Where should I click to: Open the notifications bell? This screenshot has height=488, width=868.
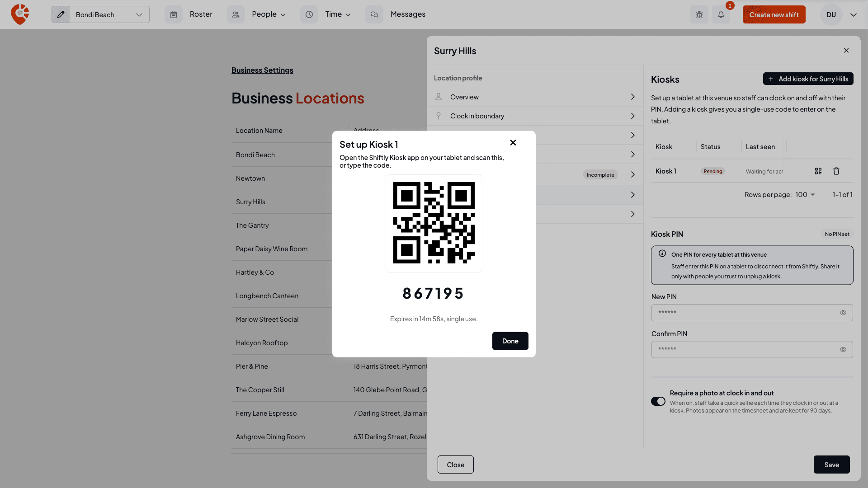pos(721,14)
